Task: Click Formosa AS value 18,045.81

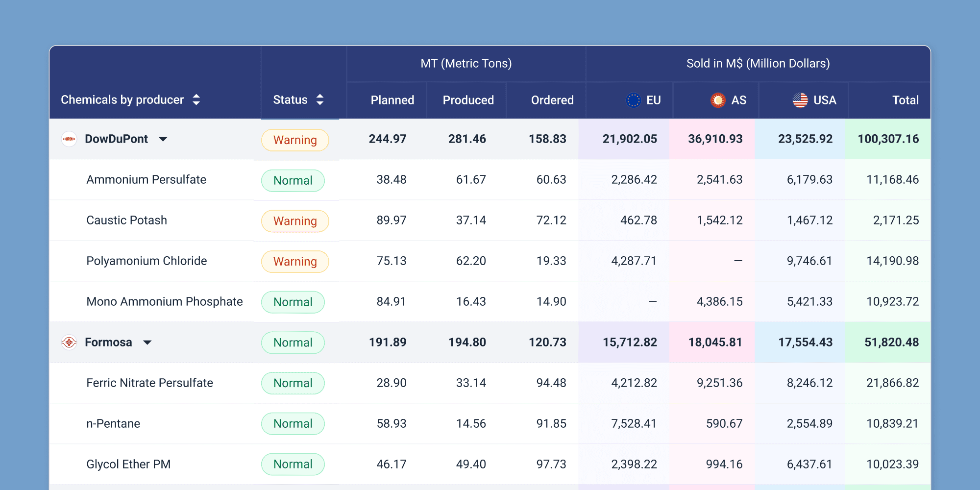Action: 715,342
